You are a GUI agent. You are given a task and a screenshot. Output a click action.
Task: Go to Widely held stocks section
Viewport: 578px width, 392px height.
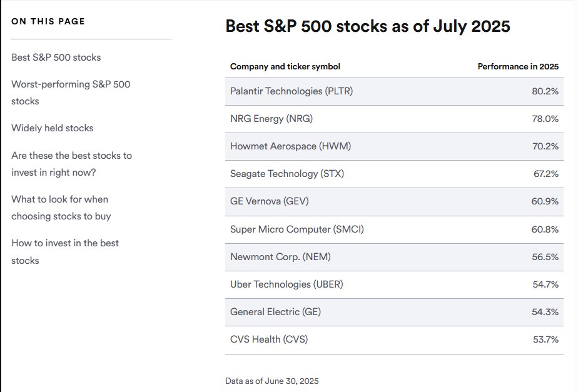(x=53, y=128)
